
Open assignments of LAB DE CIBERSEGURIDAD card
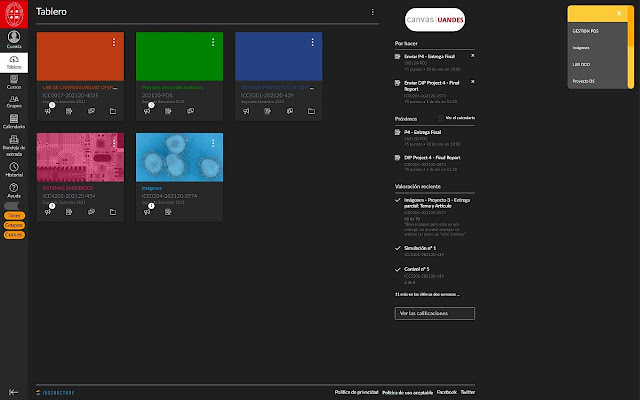click(69, 111)
